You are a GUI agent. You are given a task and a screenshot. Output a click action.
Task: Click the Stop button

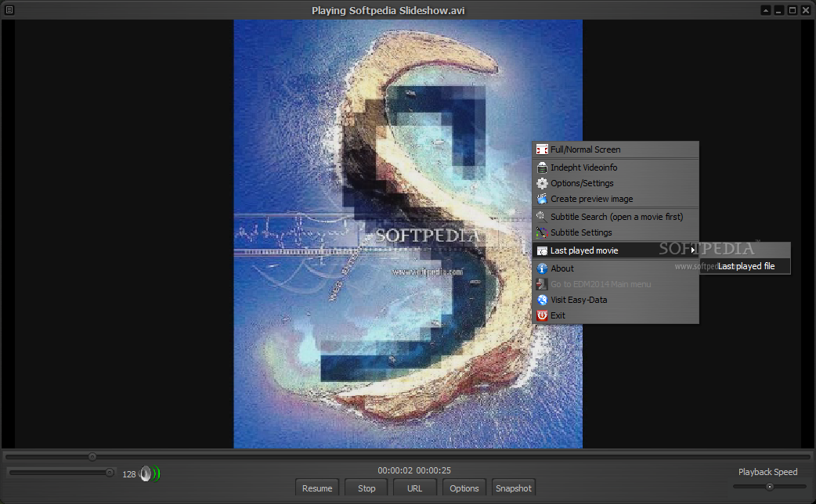point(366,488)
